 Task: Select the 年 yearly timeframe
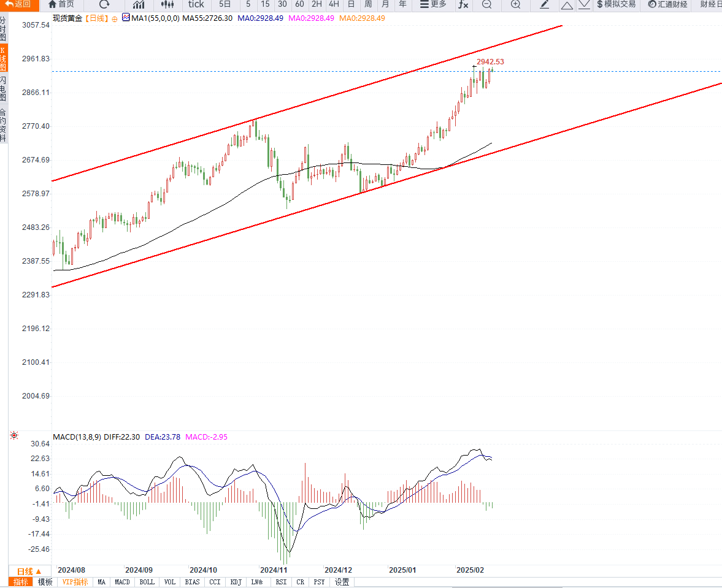[x=402, y=5]
